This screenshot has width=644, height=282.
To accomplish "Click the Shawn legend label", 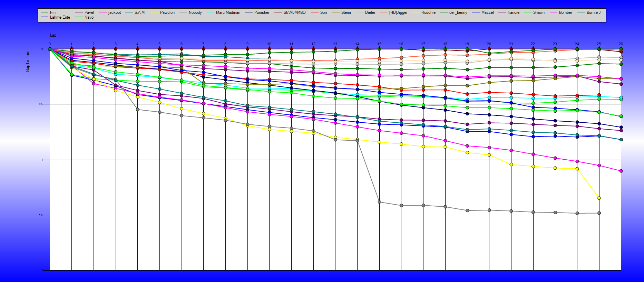I will [539, 12].
